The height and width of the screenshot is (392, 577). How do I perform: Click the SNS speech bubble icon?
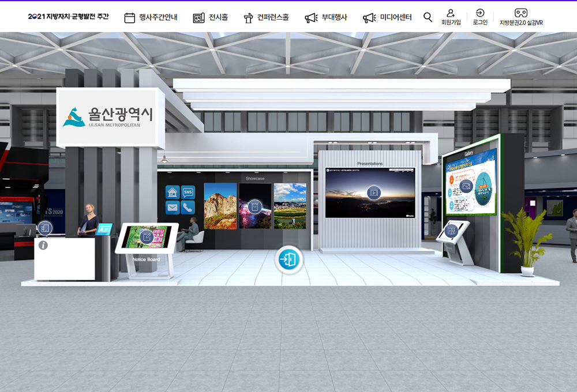pos(188,192)
